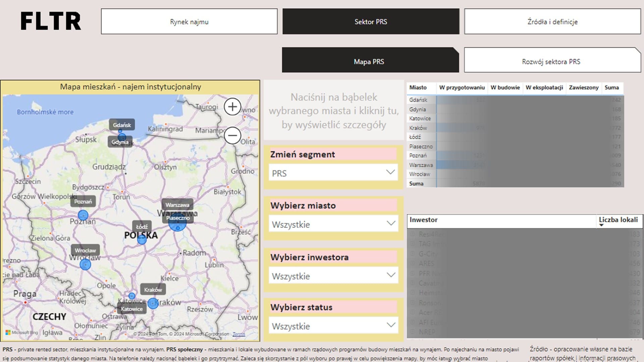Image resolution: width=644 pixels, height=362 pixels.
Task: Open the map Terms link
Action: (x=238, y=334)
